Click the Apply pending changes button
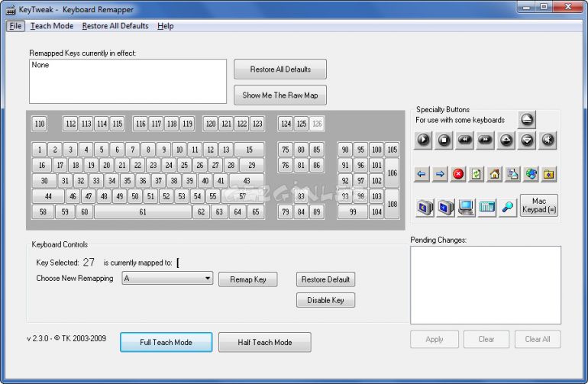The width and height of the screenshot is (588, 384). tap(435, 339)
